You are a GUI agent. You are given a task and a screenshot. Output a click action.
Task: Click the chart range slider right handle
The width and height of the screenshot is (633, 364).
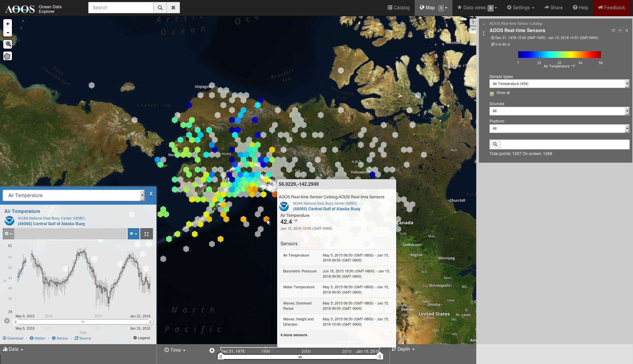point(150,322)
